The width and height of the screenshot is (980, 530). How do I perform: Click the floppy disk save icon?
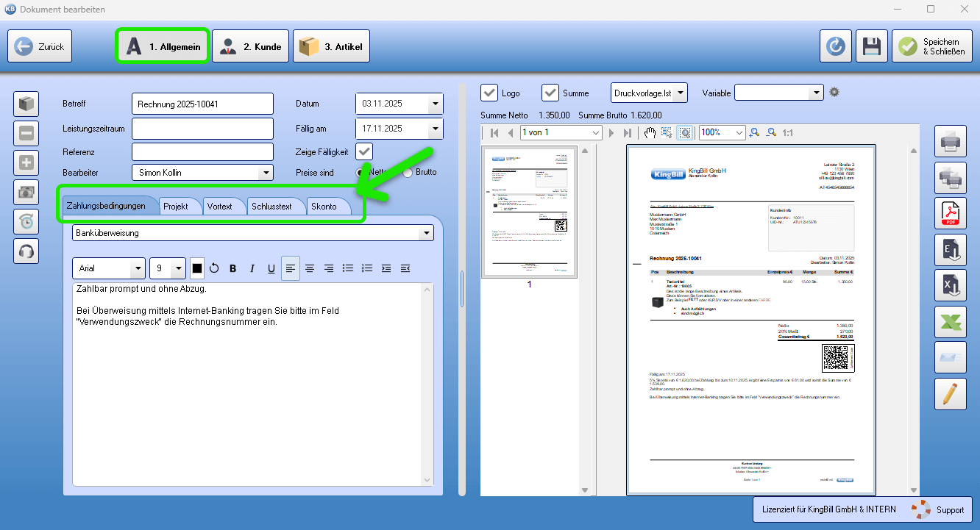[x=871, y=46]
